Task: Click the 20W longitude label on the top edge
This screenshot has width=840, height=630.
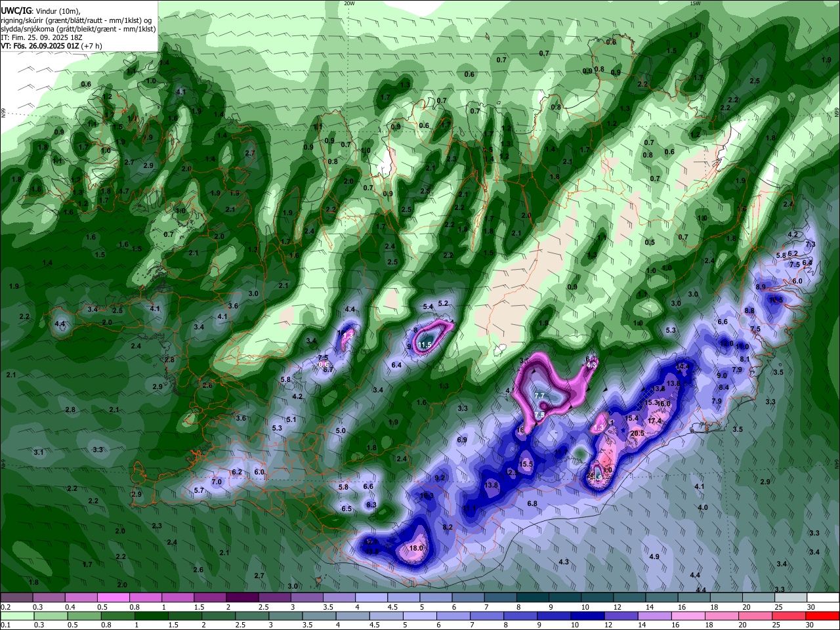Action: click(349, 3)
